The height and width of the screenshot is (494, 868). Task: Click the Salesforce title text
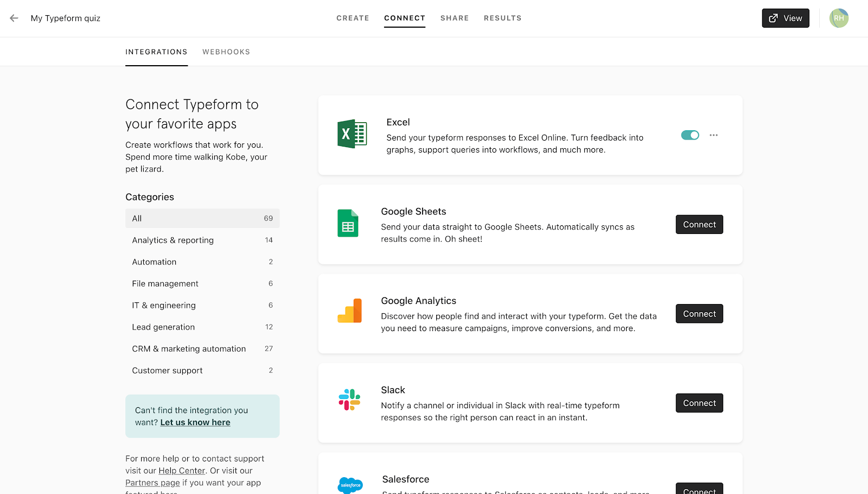coord(405,479)
